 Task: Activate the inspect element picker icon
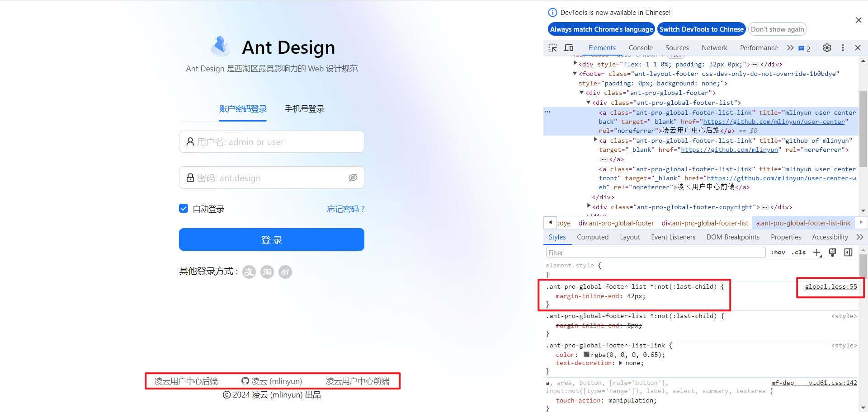pyautogui.click(x=552, y=48)
